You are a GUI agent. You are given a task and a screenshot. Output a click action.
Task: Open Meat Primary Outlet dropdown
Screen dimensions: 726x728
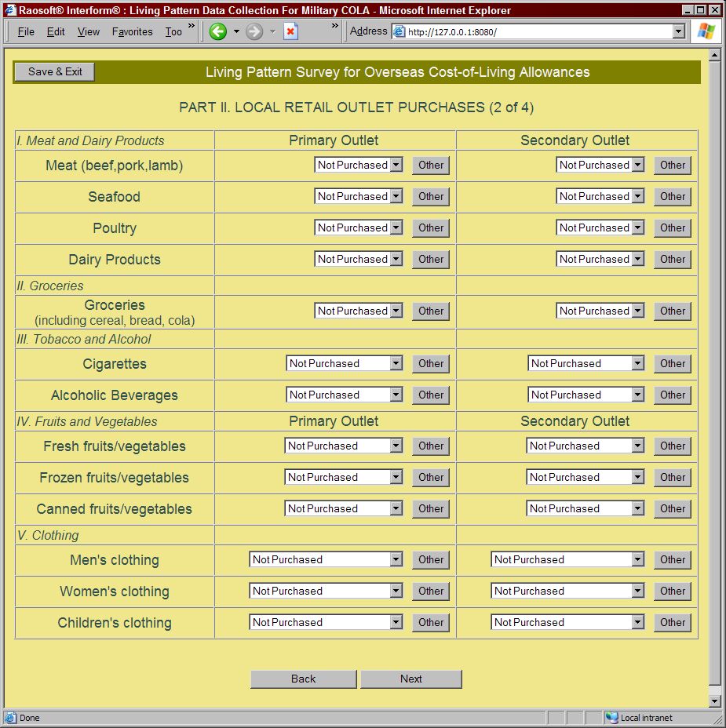point(358,165)
